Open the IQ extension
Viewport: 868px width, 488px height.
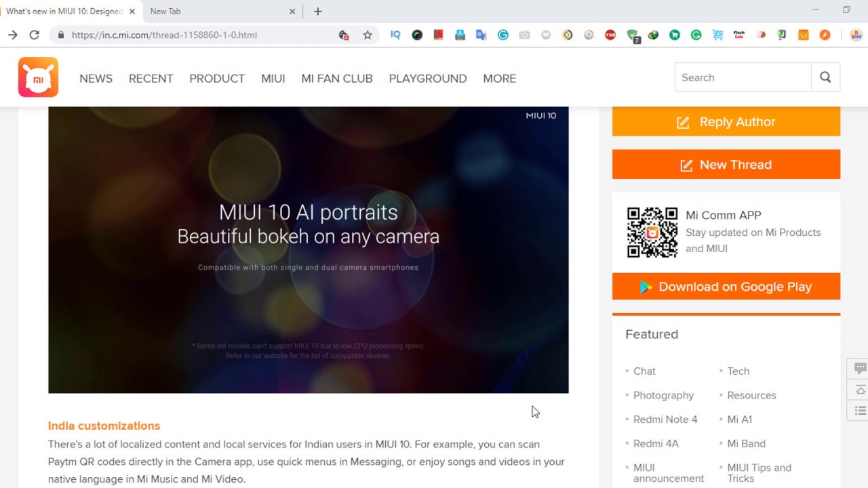pyautogui.click(x=395, y=35)
